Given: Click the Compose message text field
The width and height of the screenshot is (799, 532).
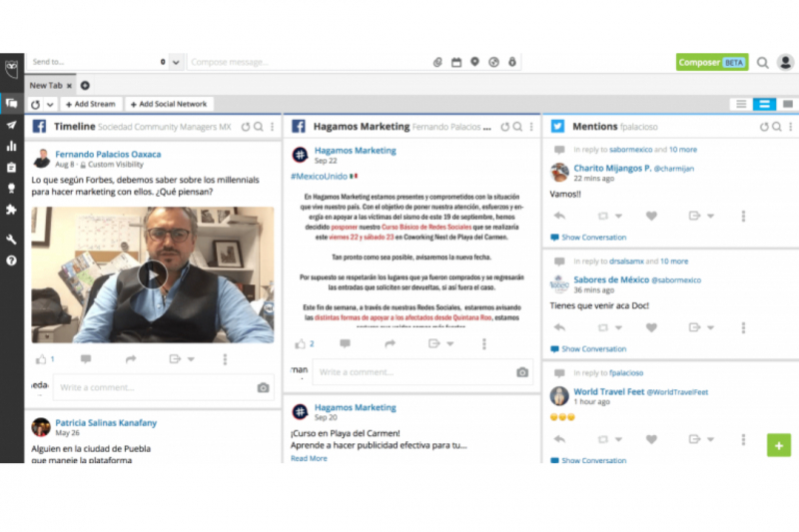Looking at the screenshot, I should pos(305,62).
